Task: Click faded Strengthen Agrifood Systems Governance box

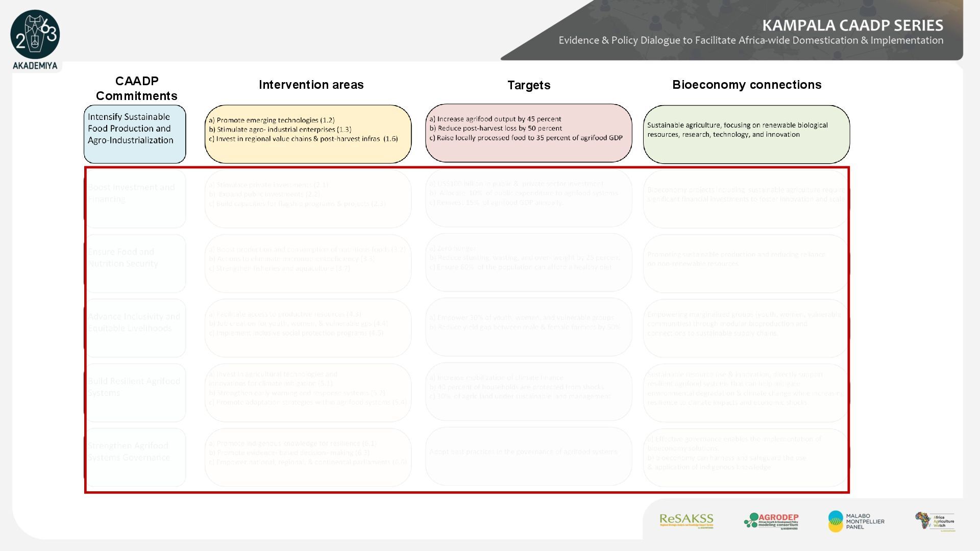Action: pyautogui.click(x=135, y=457)
